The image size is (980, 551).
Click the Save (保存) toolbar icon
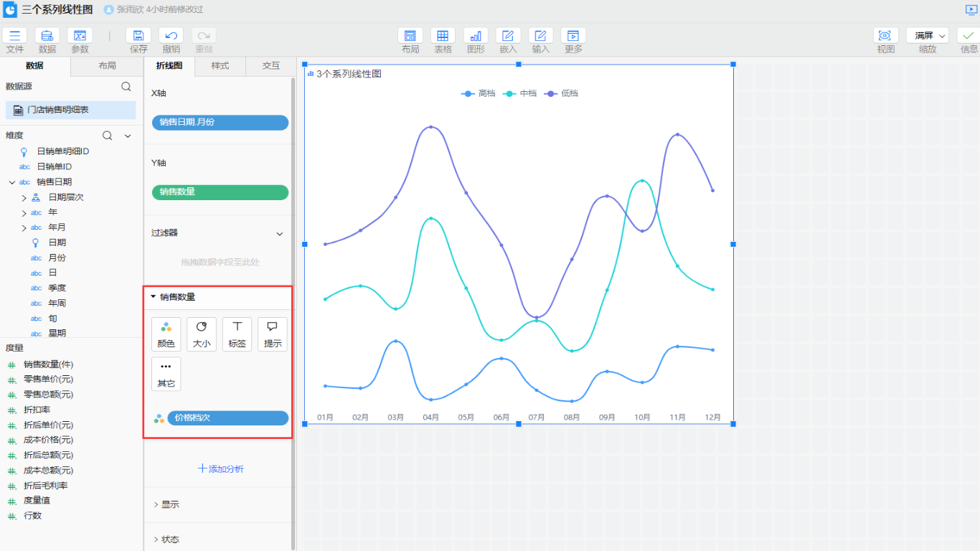[138, 36]
